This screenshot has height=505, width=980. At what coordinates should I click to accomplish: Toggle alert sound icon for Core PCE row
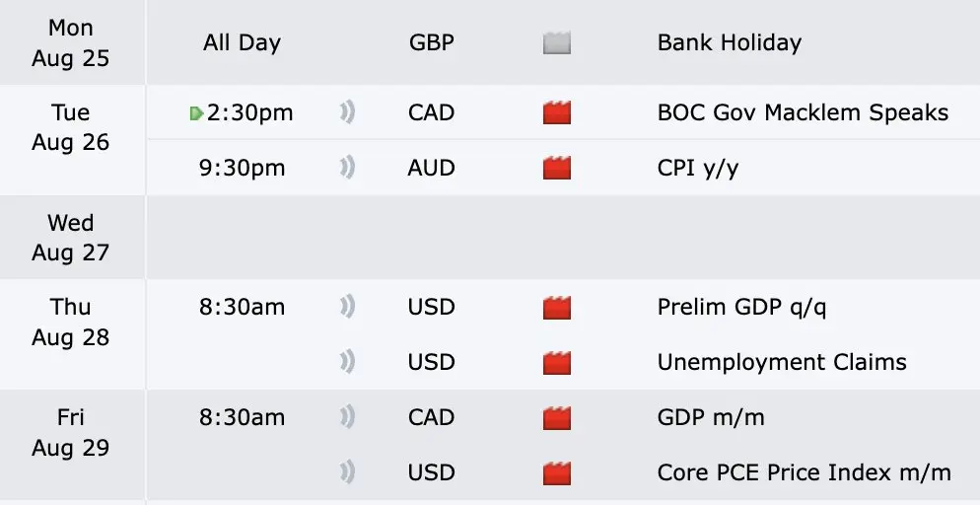click(x=348, y=471)
